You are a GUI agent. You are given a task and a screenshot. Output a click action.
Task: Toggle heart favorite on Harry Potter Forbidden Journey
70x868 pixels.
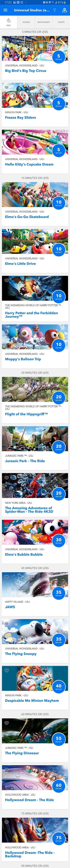(6, 280)
